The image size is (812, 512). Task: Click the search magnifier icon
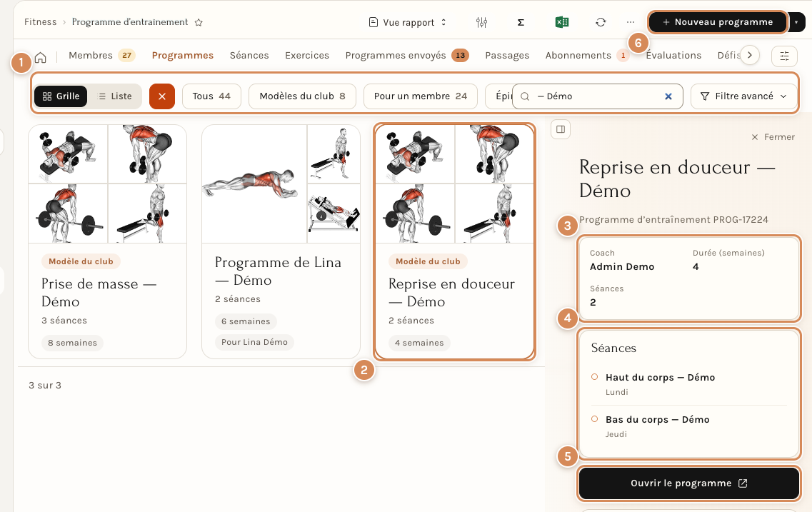tap(525, 96)
